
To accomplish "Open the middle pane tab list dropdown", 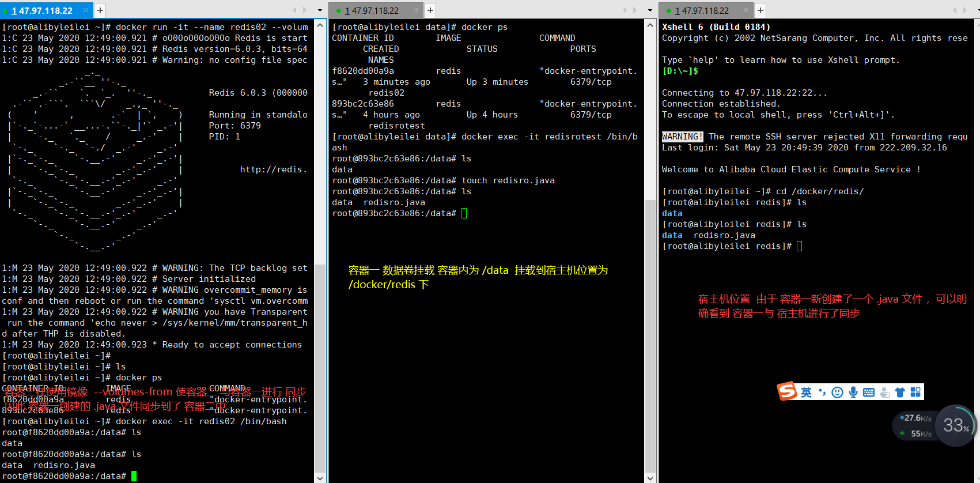I will (650, 10).
